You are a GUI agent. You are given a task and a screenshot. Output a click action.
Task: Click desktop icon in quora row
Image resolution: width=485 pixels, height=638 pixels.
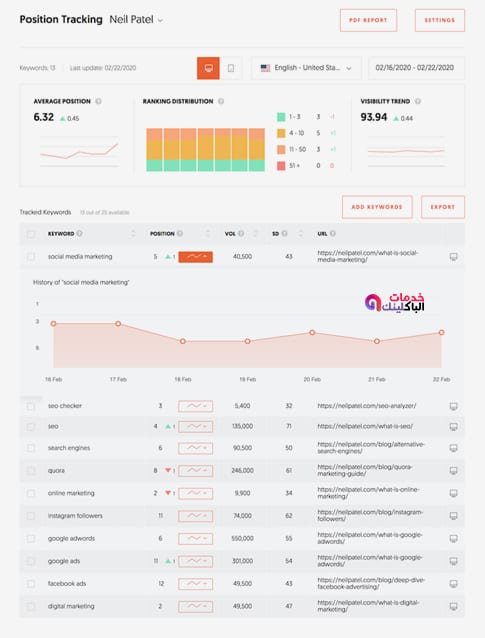[453, 471]
